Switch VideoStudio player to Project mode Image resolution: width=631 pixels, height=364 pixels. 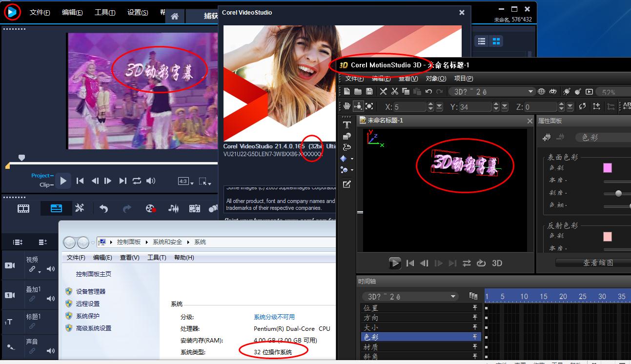[42, 176]
